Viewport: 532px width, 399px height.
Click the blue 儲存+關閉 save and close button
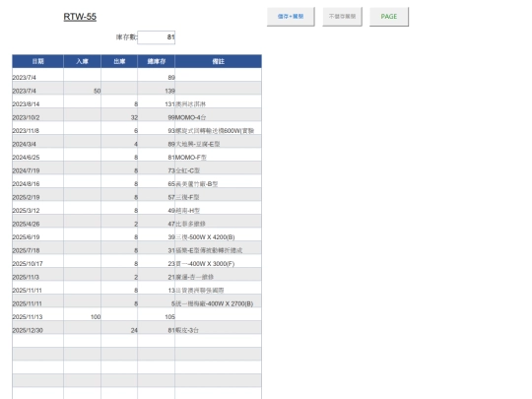pos(291,17)
